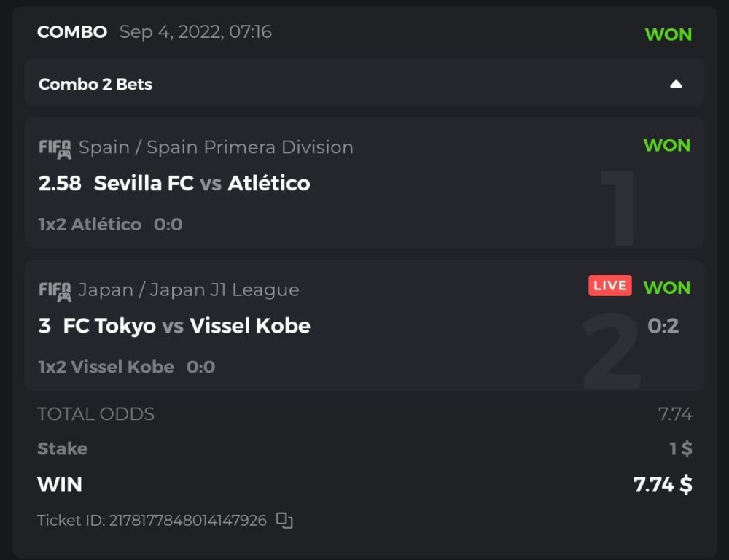Click the 1x2 Atlético selection

(x=90, y=225)
